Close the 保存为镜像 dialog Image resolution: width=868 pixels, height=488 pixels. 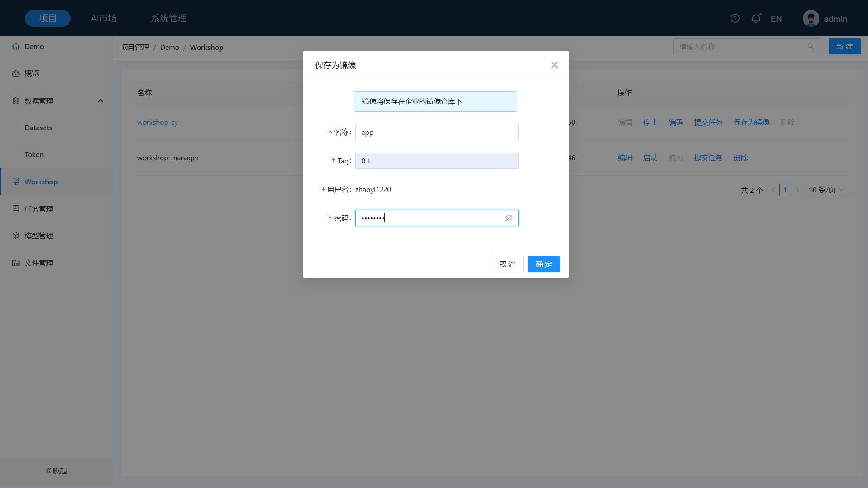(554, 65)
